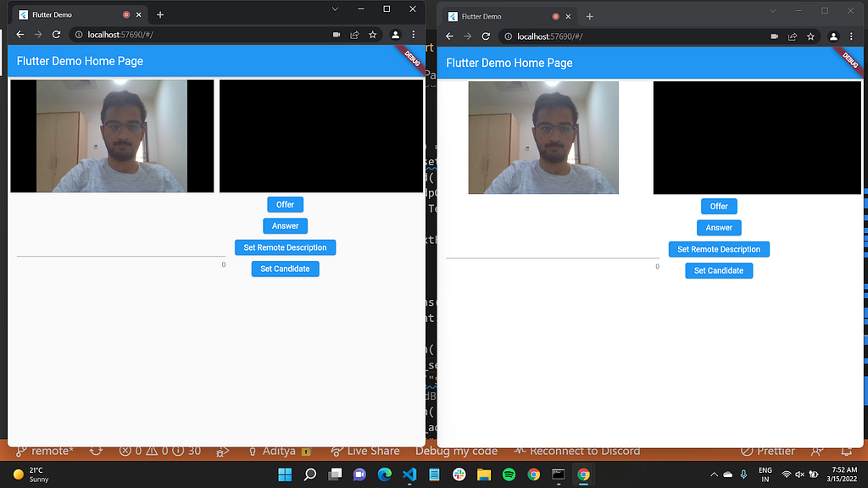The width and height of the screenshot is (868, 488).
Task: Click local webcam video in right window
Action: [543, 138]
